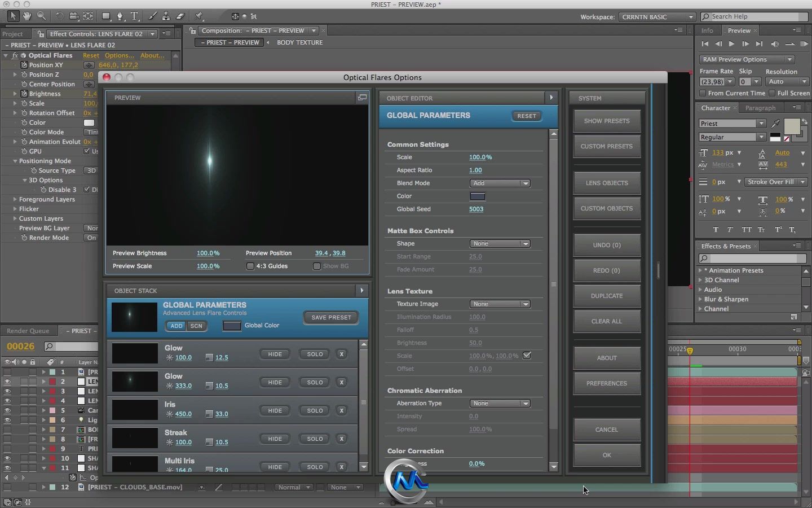Expand Foreground Layers property group
812x508 pixels.
click(x=15, y=199)
